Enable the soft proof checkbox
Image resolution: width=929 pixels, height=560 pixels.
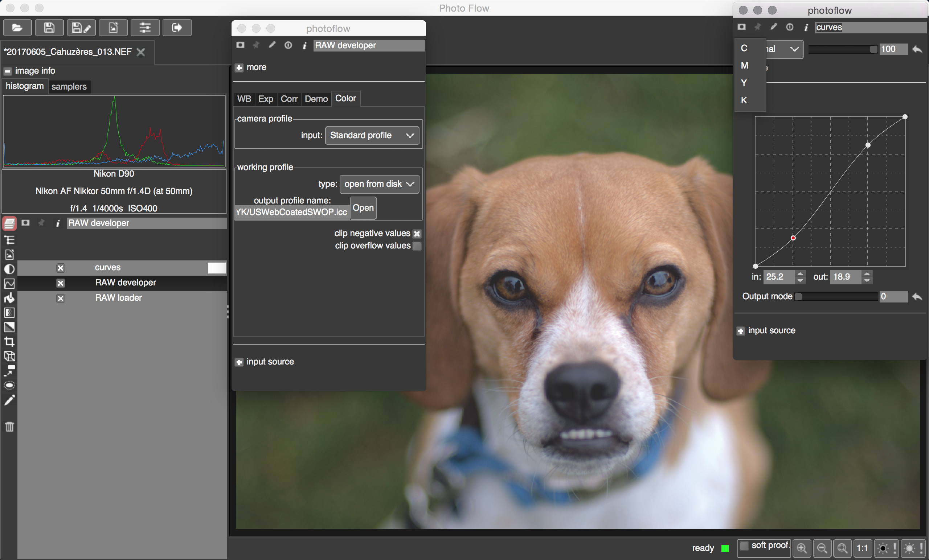click(744, 545)
